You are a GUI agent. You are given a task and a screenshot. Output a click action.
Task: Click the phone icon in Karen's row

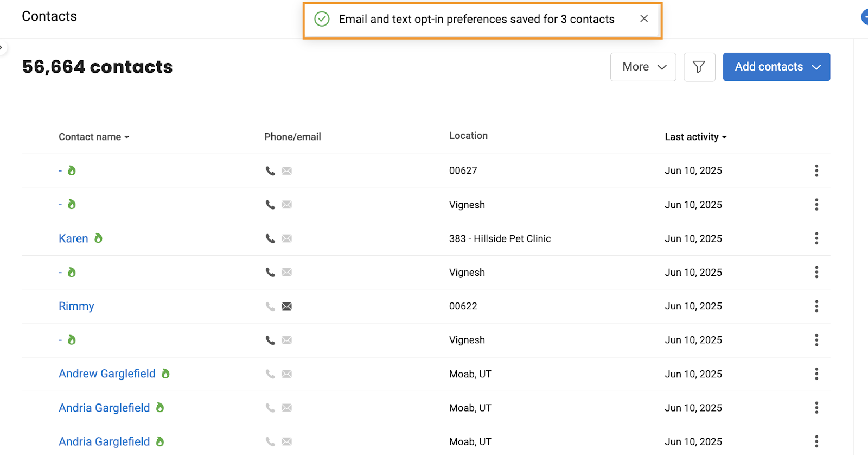[270, 238]
